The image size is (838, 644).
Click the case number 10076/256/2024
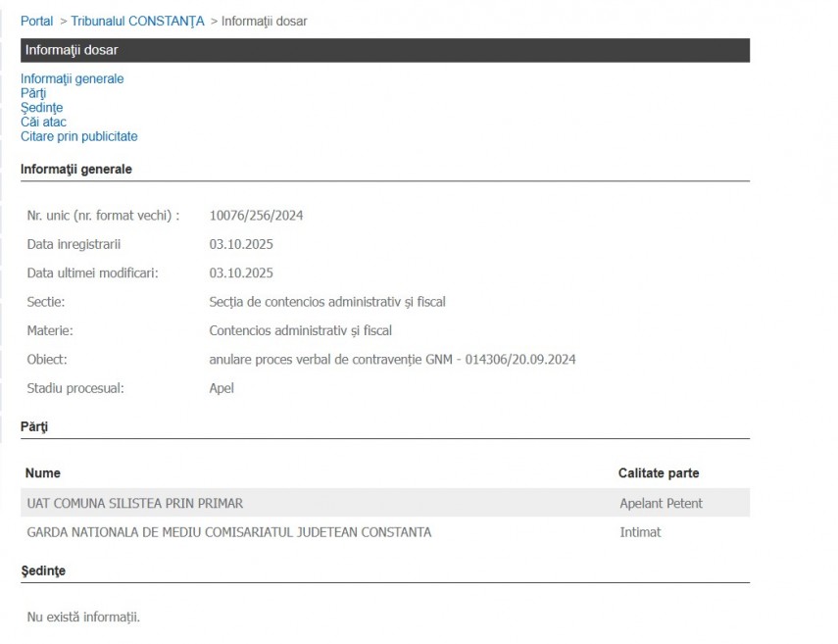tap(256, 216)
